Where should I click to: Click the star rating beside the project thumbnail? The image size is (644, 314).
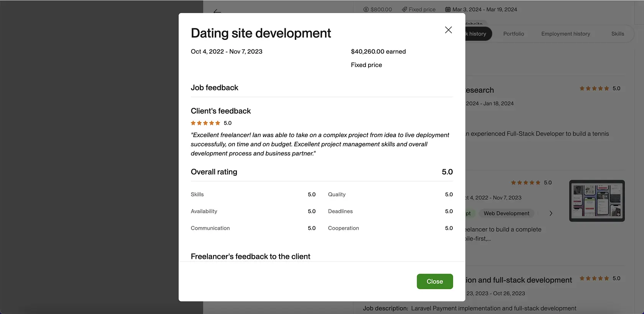pyautogui.click(x=526, y=183)
